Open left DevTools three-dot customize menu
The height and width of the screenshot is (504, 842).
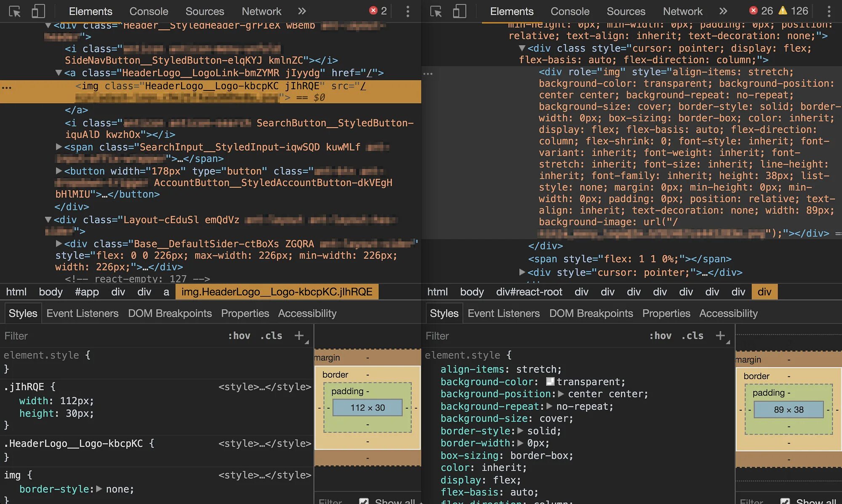(408, 11)
